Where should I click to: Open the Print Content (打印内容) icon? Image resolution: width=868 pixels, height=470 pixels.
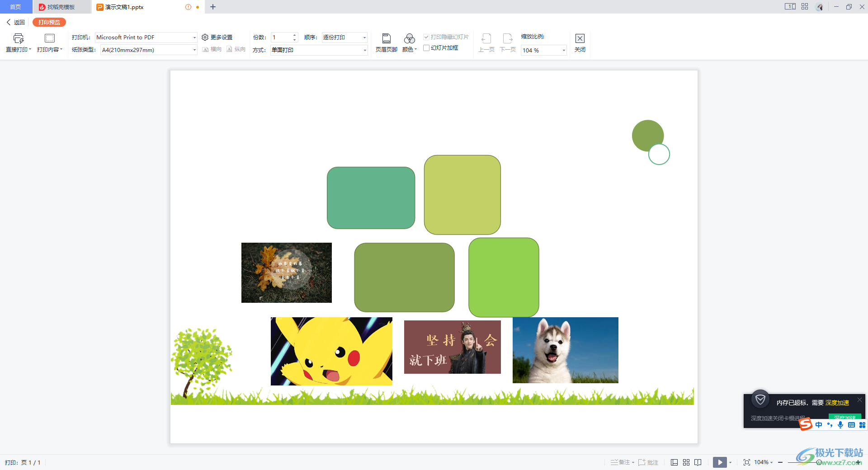(50, 38)
